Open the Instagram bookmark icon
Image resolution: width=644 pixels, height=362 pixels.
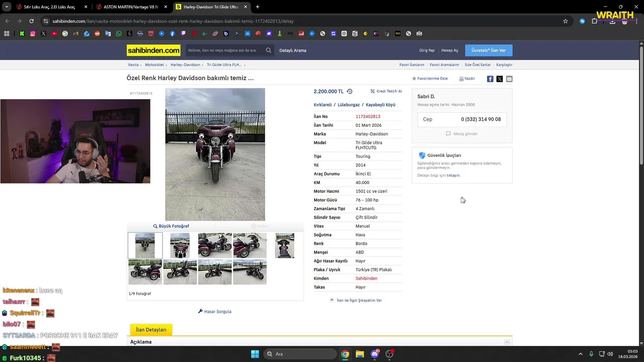(33, 34)
